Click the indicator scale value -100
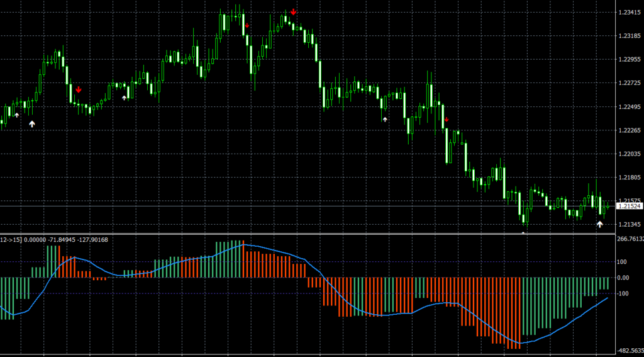This screenshot has height=357, width=644. click(x=623, y=293)
